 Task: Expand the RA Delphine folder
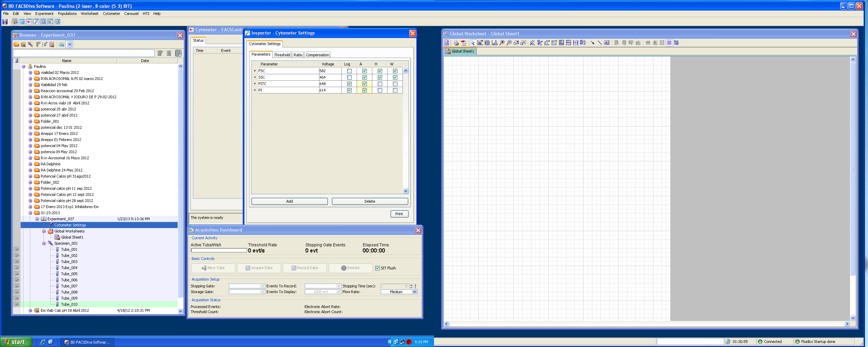[x=31, y=164]
